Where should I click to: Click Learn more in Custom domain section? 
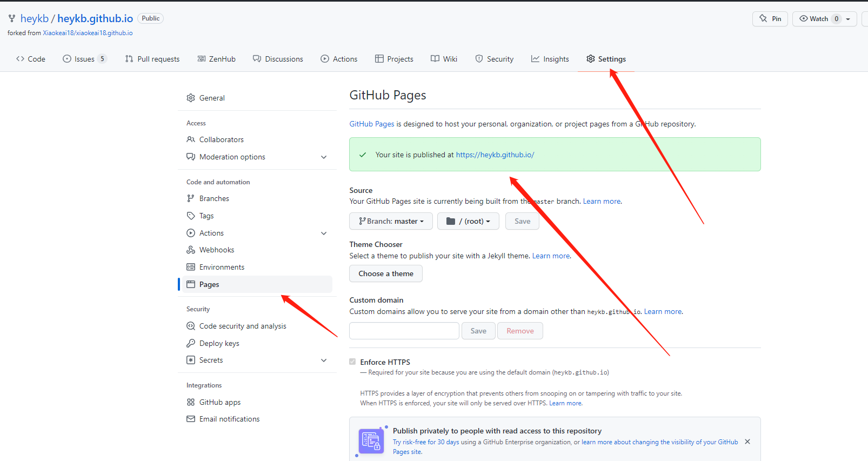point(663,311)
